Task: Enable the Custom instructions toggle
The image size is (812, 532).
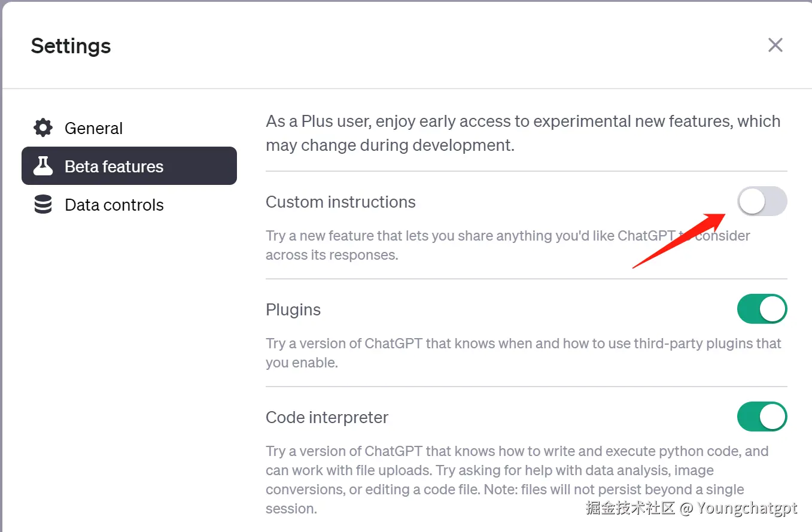Action: [762, 202]
